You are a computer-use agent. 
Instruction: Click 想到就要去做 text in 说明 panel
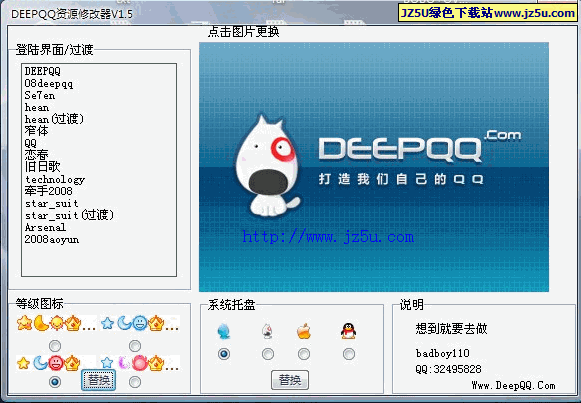click(451, 329)
